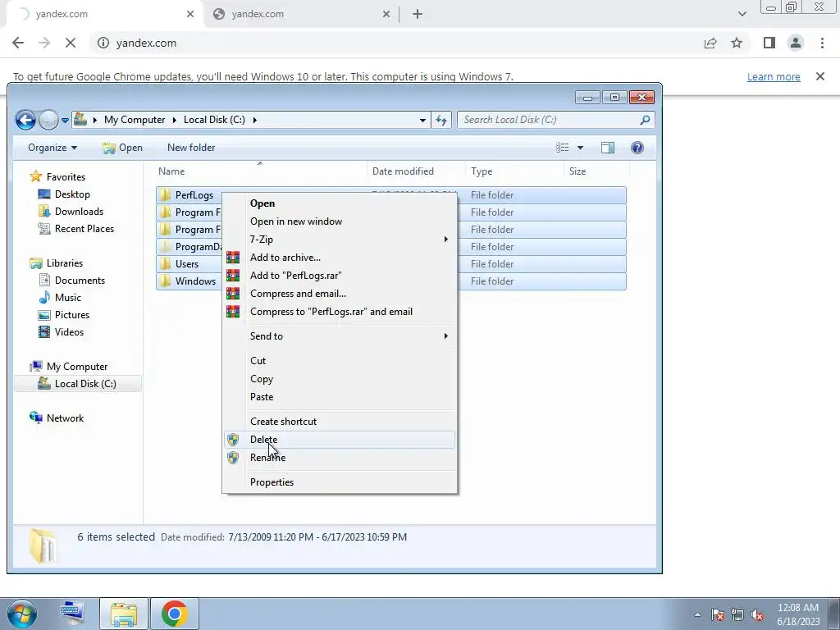Click the Windows folder icon
Screen dimensions: 840x630
click(166, 281)
